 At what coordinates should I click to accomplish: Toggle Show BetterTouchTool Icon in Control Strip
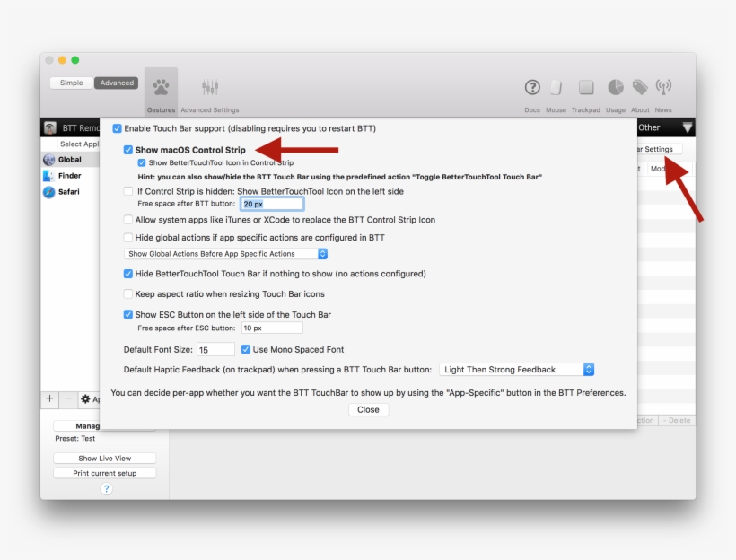pos(141,162)
